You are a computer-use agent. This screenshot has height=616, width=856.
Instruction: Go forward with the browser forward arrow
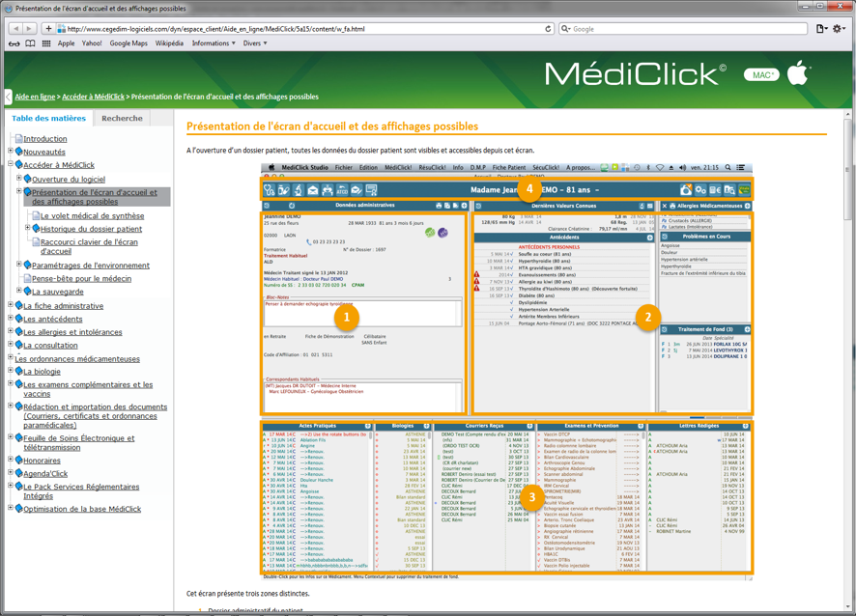tap(30, 28)
